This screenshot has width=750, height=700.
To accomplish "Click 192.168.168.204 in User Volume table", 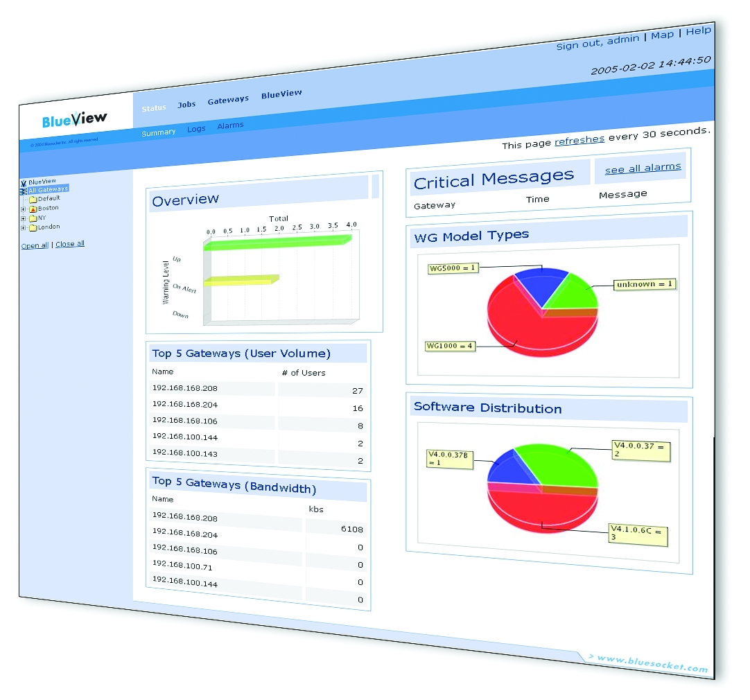I will coord(185,405).
